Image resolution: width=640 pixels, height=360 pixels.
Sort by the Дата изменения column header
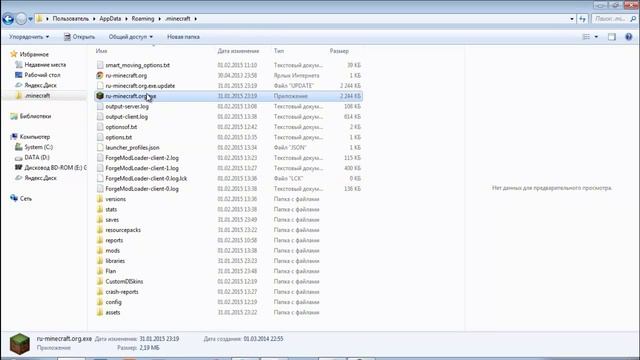(x=238, y=51)
